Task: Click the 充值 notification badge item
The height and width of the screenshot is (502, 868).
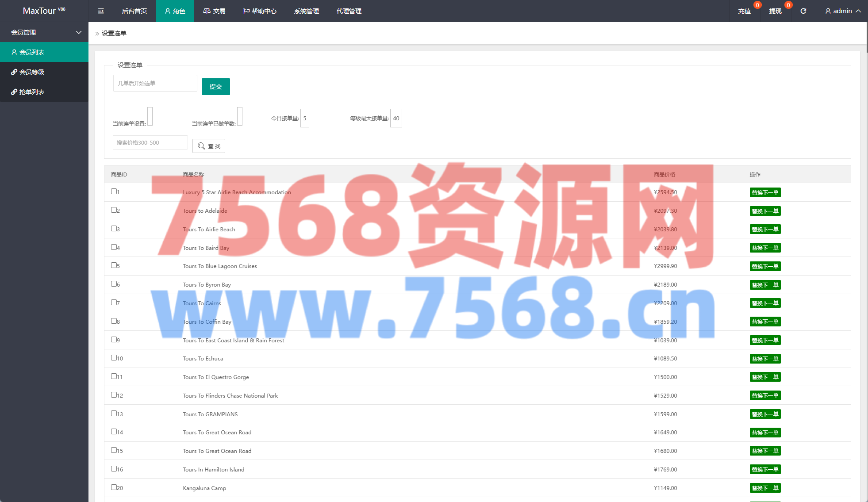Action: [x=745, y=11]
